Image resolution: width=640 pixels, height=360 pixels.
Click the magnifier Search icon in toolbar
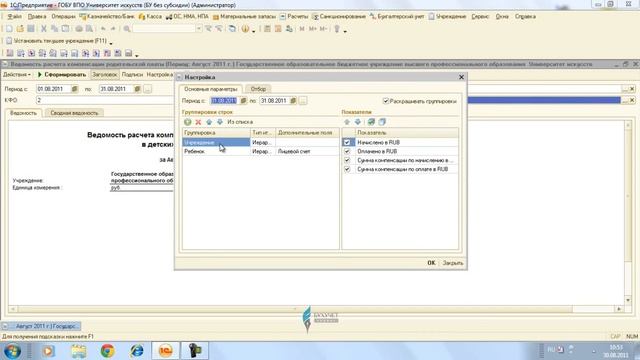pyautogui.click(x=127, y=29)
